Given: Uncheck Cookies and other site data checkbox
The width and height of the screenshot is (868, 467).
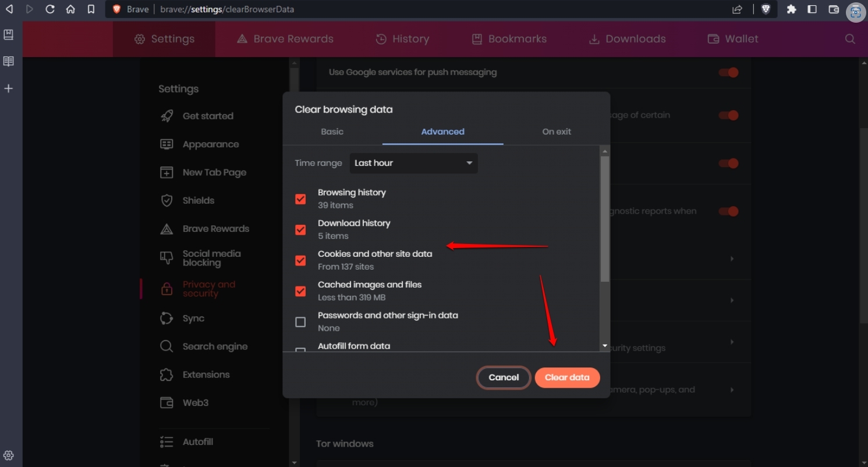Looking at the screenshot, I should pyautogui.click(x=300, y=260).
